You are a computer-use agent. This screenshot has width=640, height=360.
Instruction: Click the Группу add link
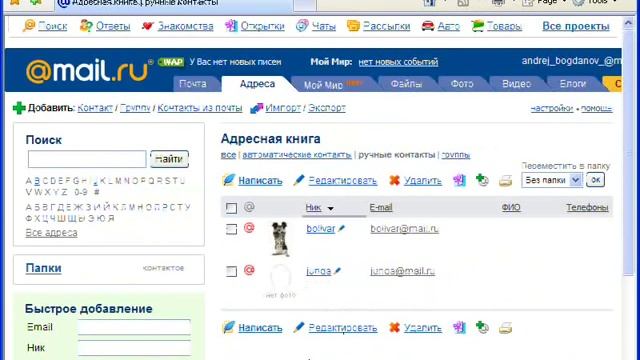tap(135, 108)
